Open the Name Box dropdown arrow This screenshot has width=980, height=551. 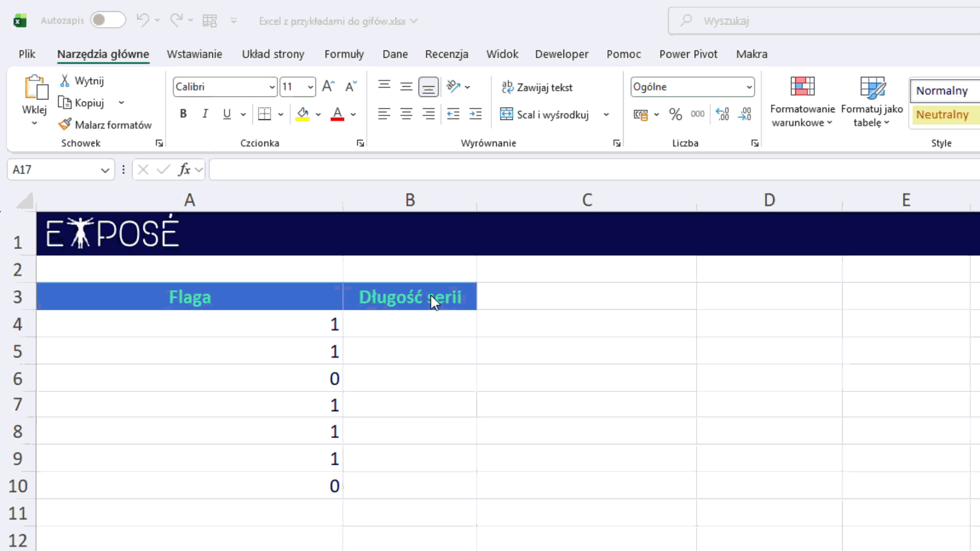click(105, 170)
